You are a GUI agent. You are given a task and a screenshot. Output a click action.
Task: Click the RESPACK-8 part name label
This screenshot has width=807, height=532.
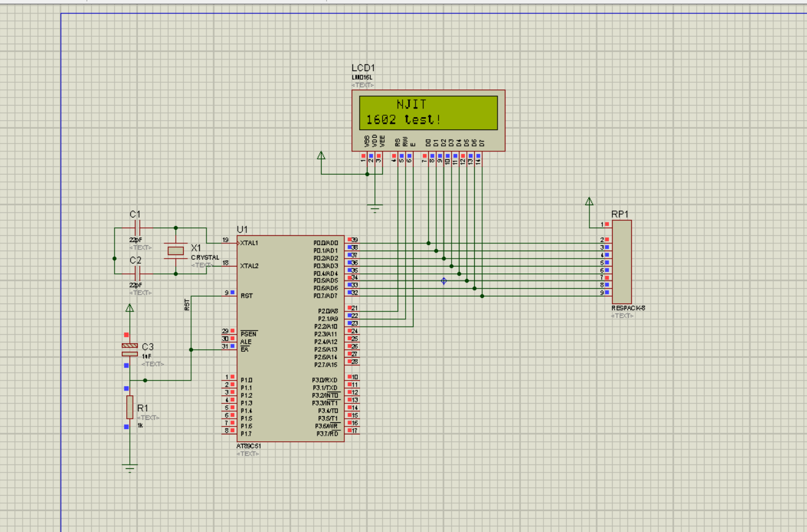pyautogui.click(x=628, y=308)
